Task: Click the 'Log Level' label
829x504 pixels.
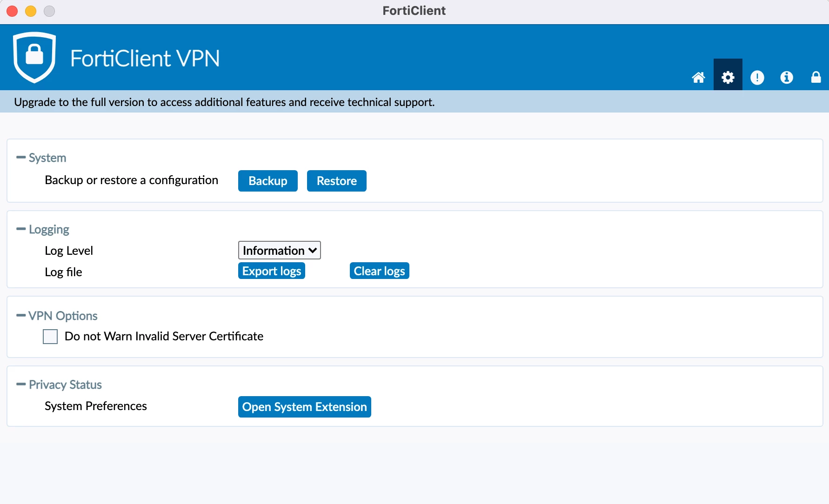Action: coord(69,251)
